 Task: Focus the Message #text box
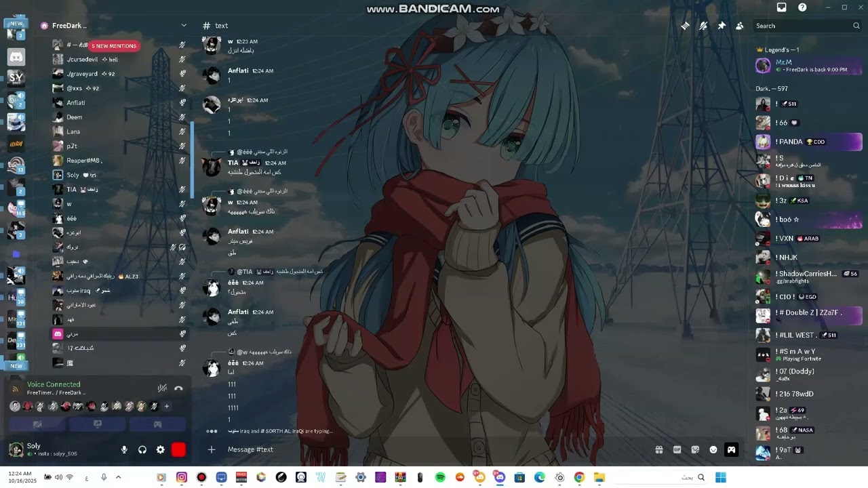click(434, 449)
